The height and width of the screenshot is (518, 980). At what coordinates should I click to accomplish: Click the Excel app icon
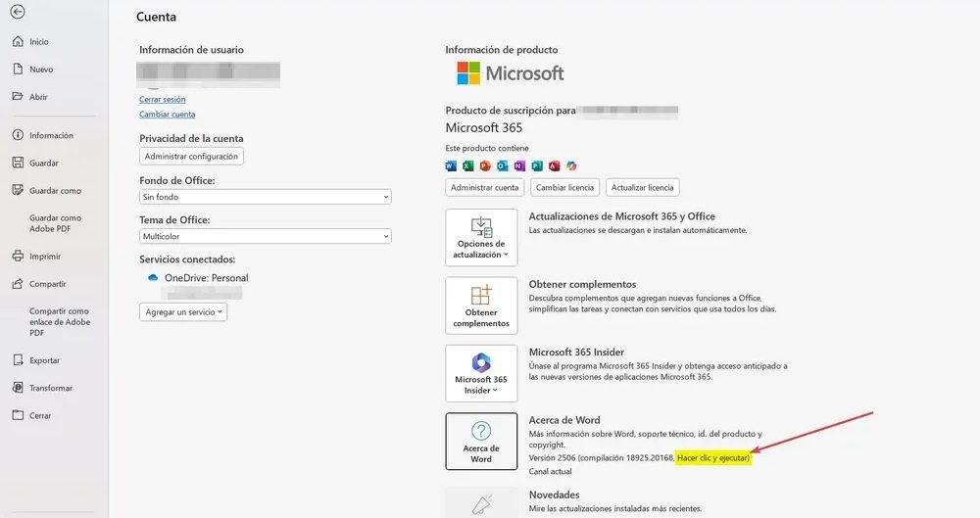coord(468,165)
